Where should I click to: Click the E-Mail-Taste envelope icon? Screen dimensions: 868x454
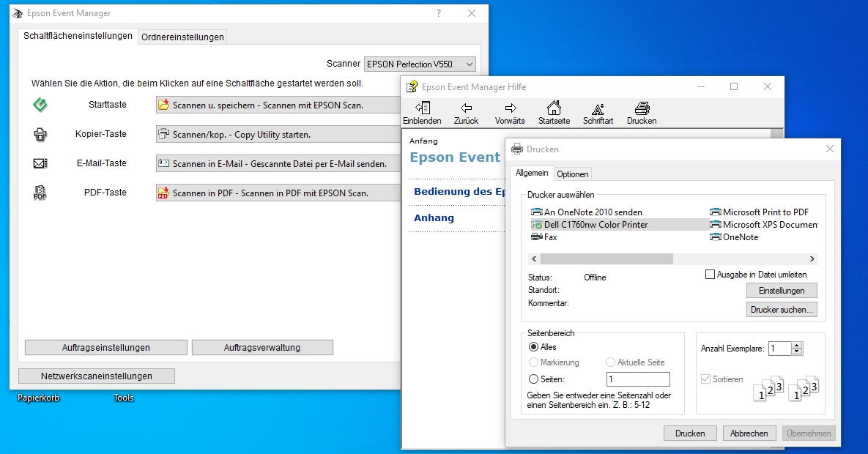pyautogui.click(x=40, y=163)
